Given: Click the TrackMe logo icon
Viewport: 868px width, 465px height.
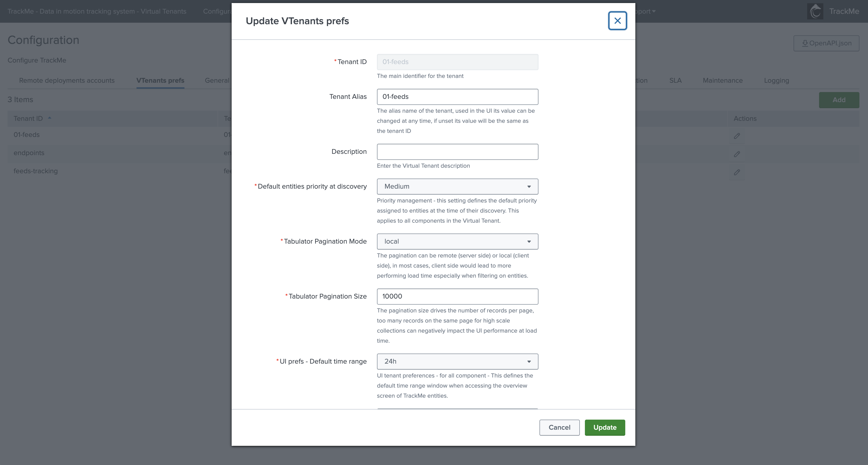Looking at the screenshot, I should [815, 11].
